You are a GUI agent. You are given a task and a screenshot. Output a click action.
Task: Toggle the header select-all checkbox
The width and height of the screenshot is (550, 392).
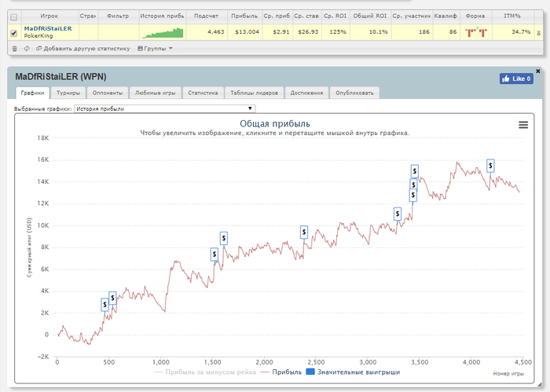pos(14,16)
